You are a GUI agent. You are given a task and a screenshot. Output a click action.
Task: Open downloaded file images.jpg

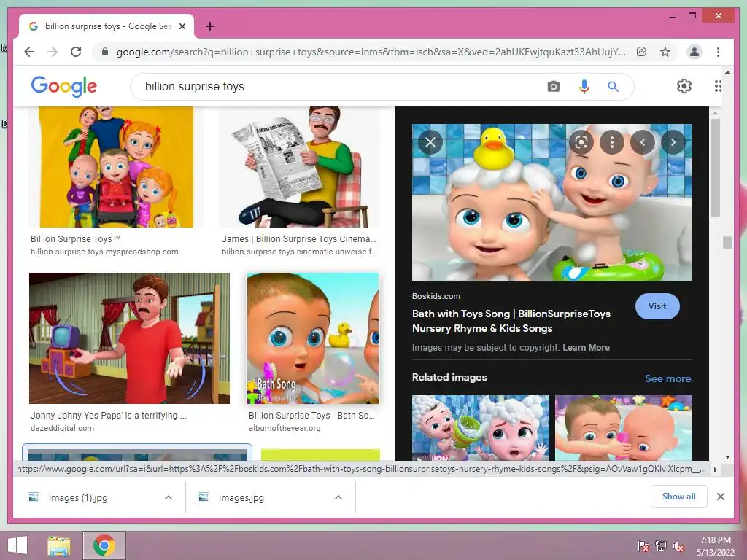point(241,497)
